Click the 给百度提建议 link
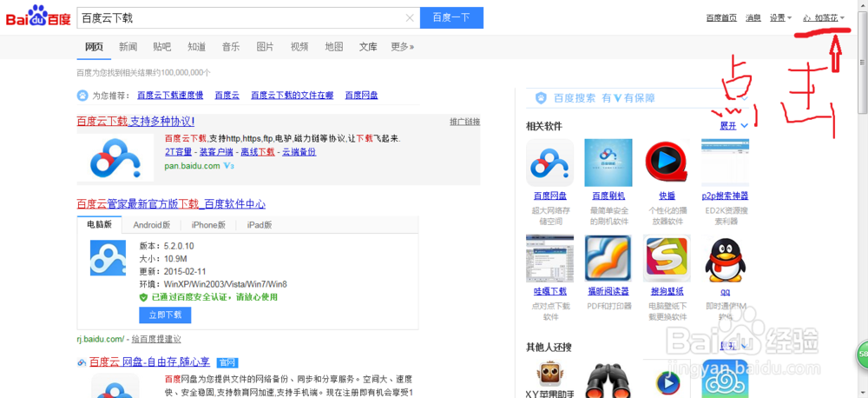The image size is (868, 398). (x=156, y=339)
